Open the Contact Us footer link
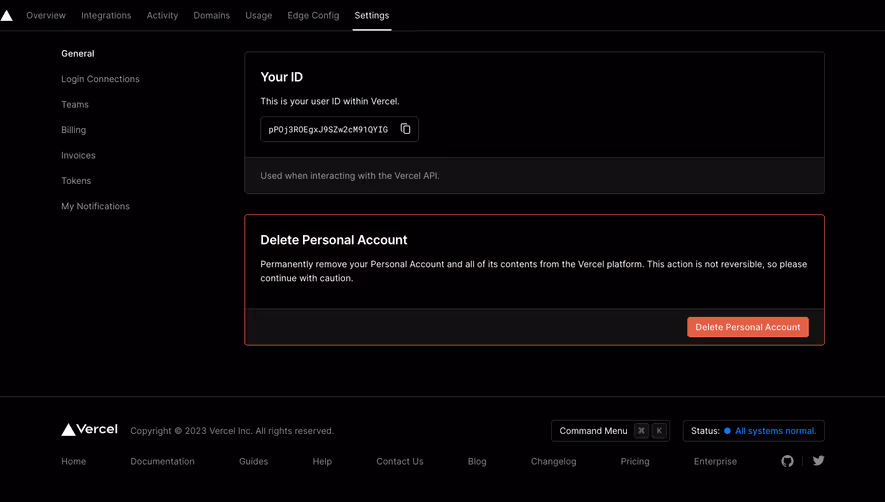 [x=400, y=461]
